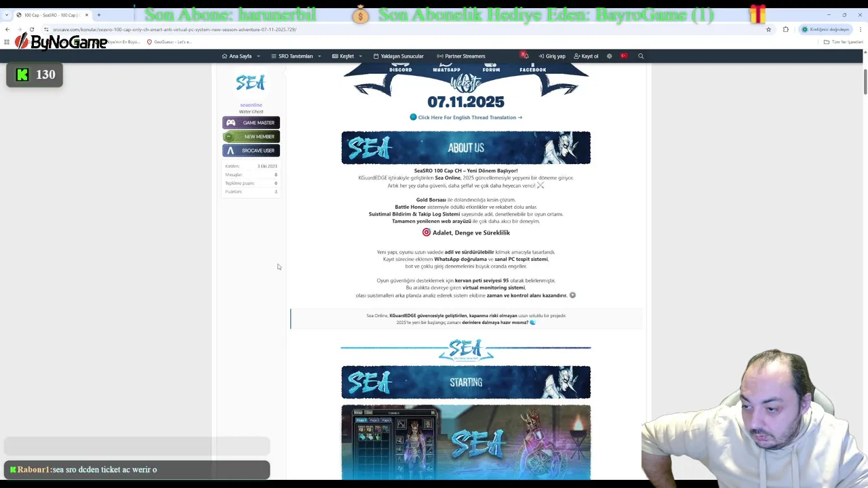
Task: Open the seaonline user avatar
Action: pos(250,83)
